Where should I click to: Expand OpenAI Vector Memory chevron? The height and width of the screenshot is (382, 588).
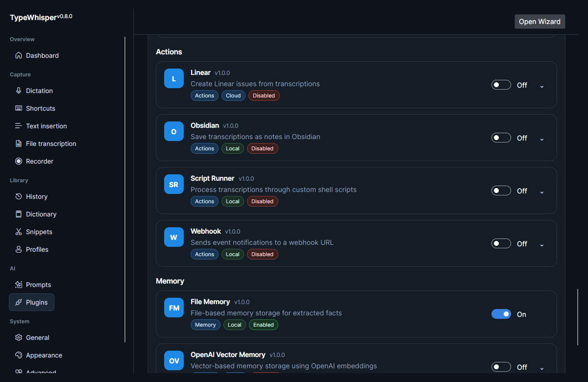tap(541, 368)
